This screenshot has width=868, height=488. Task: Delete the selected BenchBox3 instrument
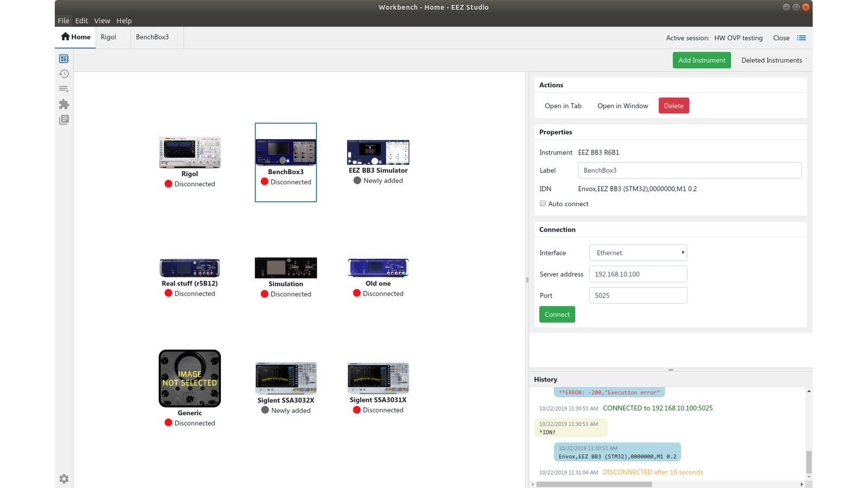[x=674, y=106]
